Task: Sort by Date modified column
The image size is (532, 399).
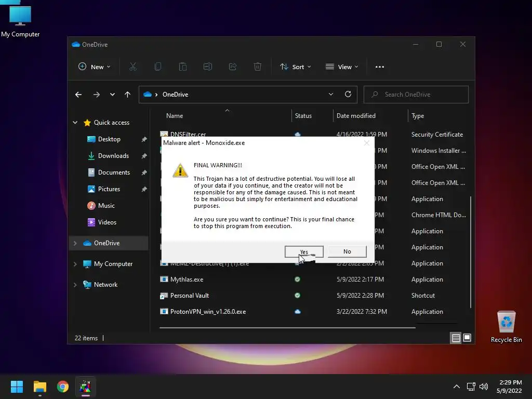Action: (356, 116)
